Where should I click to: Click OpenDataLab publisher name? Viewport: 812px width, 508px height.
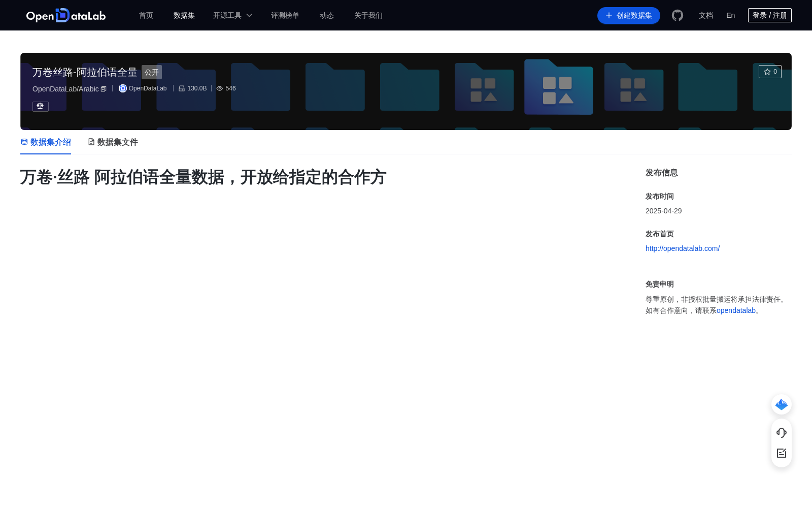pyautogui.click(x=148, y=88)
